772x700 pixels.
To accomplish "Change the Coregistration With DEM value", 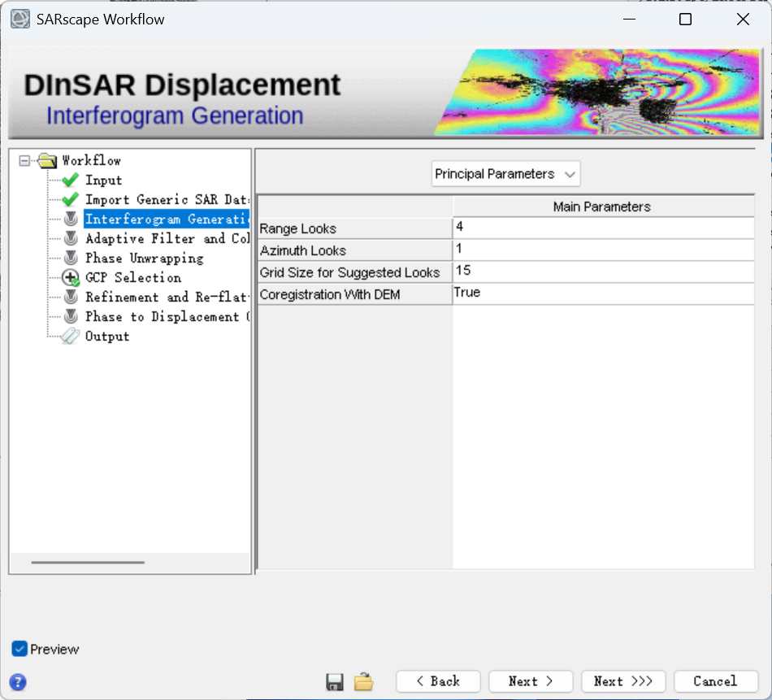I will tap(604, 293).
